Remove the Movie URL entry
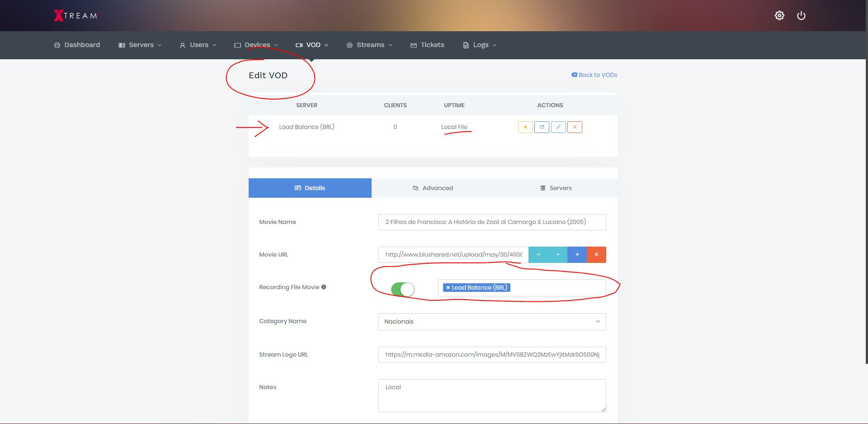868x424 pixels. click(x=596, y=255)
